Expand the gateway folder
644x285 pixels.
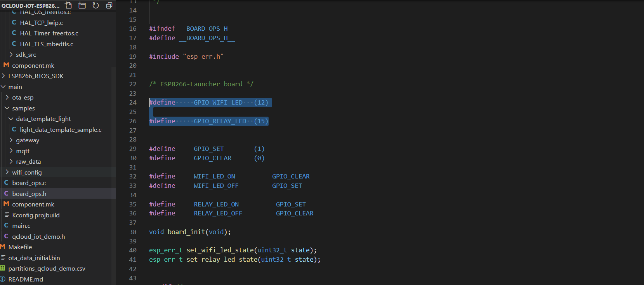click(11, 140)
